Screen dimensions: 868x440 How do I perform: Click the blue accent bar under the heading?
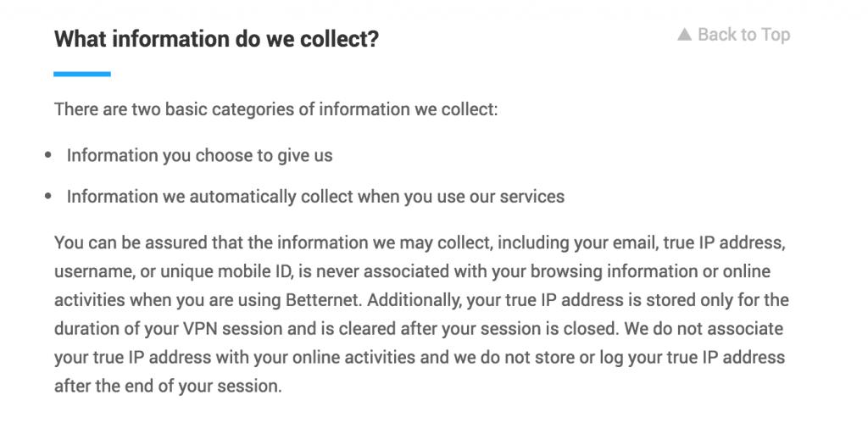[82, 74]
